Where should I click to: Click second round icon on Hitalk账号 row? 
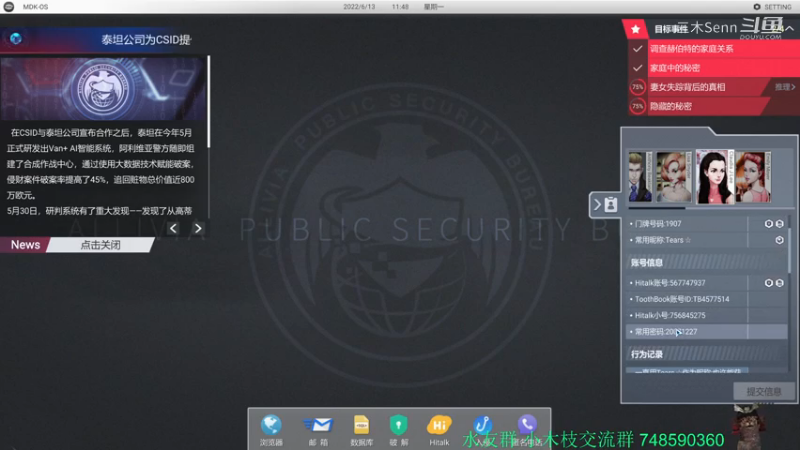click(780, 283)
